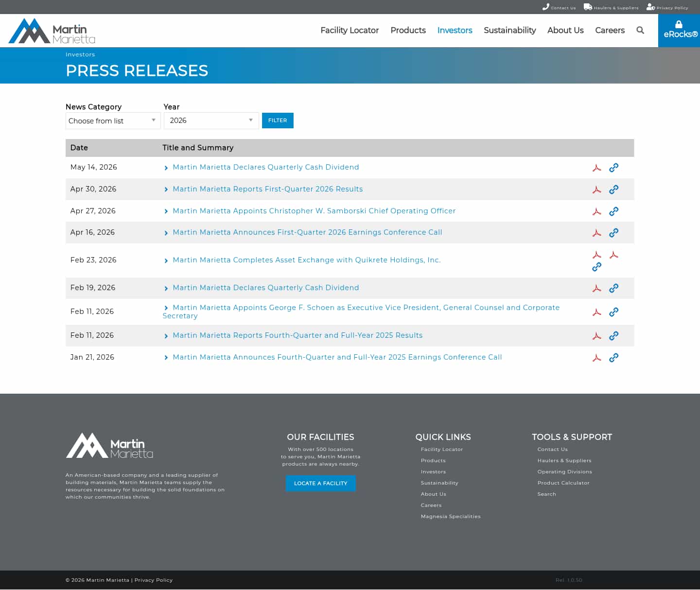Open the eRocks login button

(679, 30)
